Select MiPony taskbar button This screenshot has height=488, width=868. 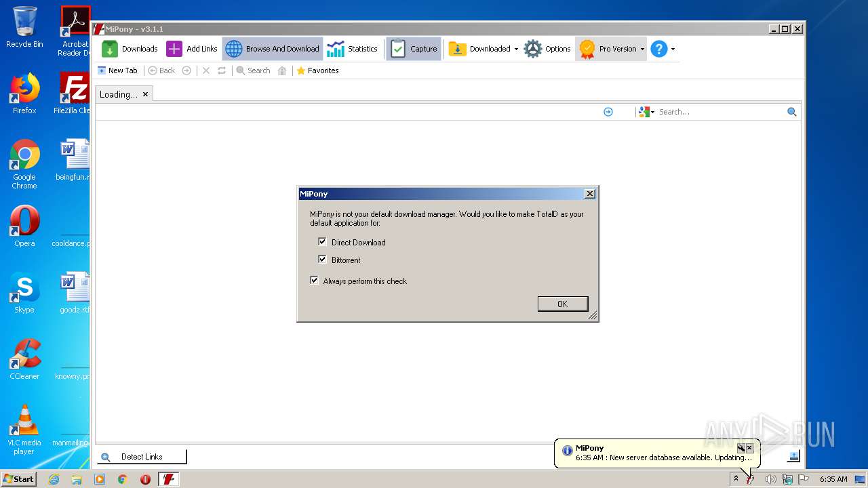(169, 479)
